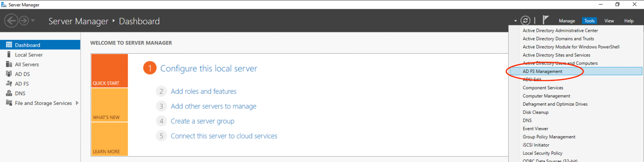644x162 pixels.
Task: Open Computer Management
Action: [546, 96]
